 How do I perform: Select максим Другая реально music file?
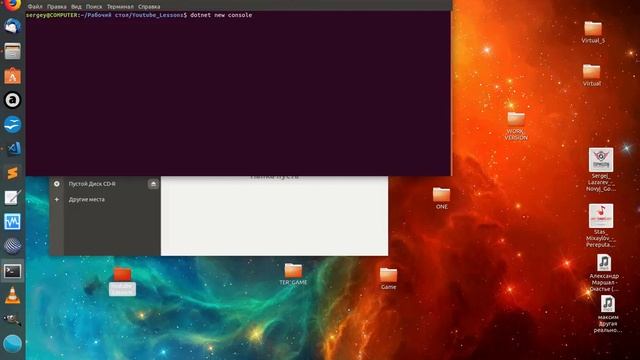[607, 314]
